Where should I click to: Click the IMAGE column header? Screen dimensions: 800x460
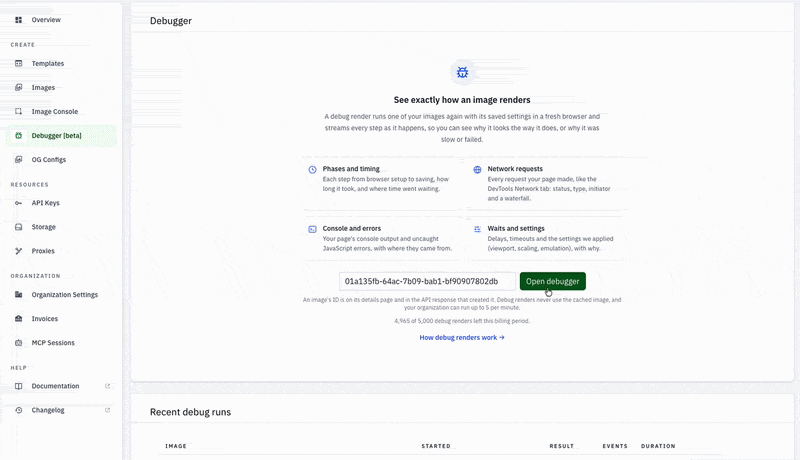coord(176,446)
